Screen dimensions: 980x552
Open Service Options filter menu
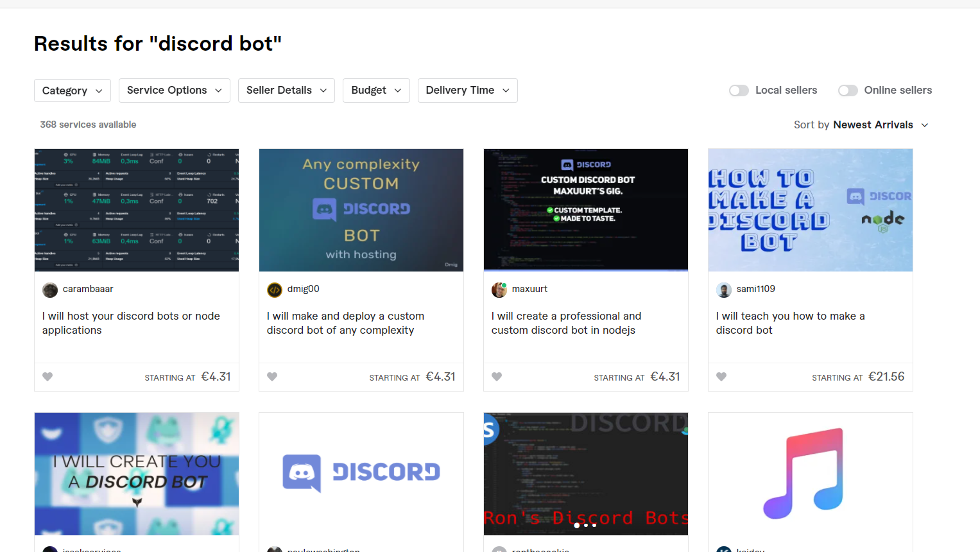[x=174, y=91]
